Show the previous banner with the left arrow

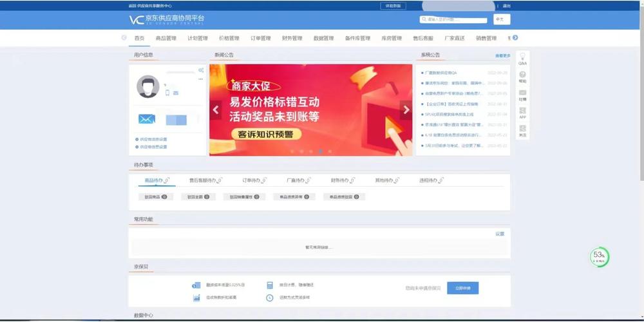(216, 110)
